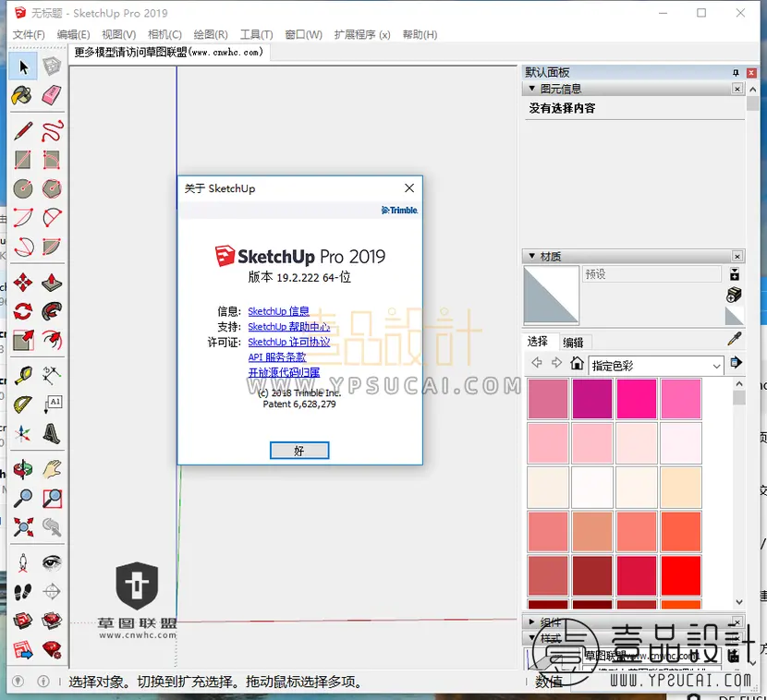Open the API 服务条款 link
This screenshot has height=700, width=767.
(277, 357)
